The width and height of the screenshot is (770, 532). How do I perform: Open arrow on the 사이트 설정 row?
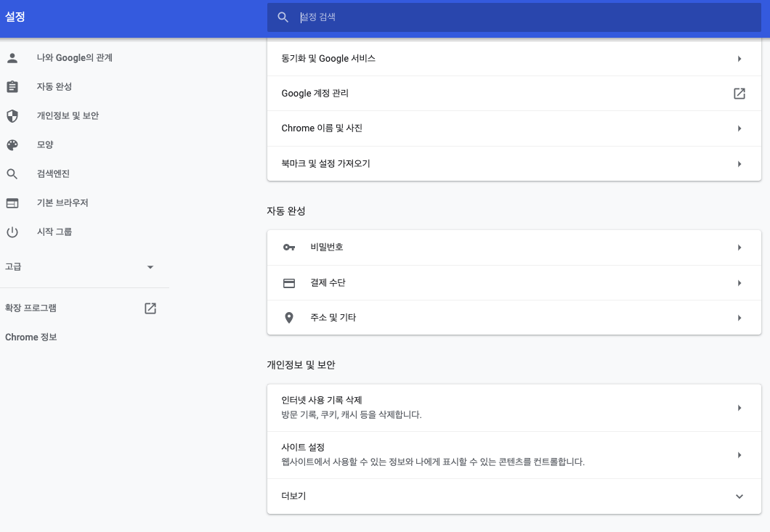pos(739,455)
